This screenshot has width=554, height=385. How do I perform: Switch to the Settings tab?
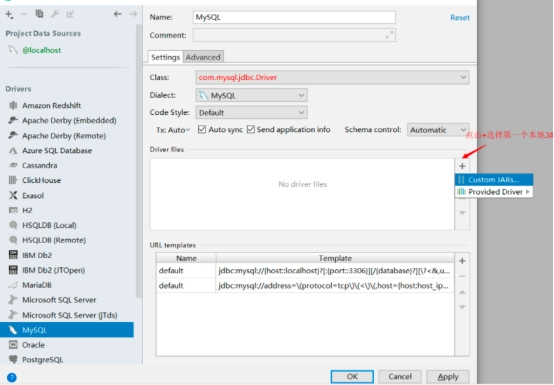click(x=165, y=57)
